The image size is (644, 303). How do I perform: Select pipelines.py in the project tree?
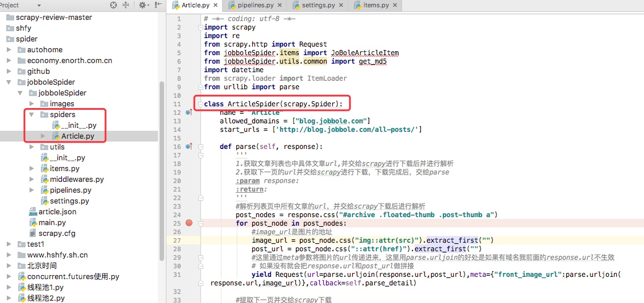pos(70,190)
